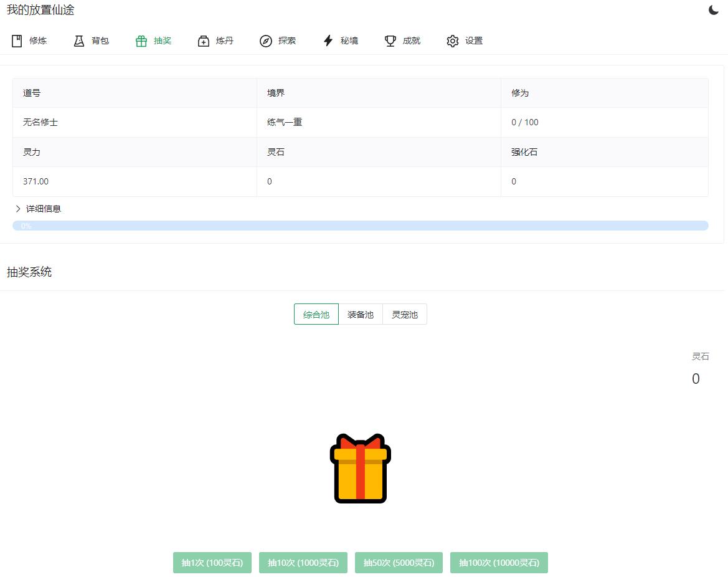Viewport: 728px width, 577px height.
Task: Click the large gift box image
Action: pyautogui.click(x=361, y=469)
